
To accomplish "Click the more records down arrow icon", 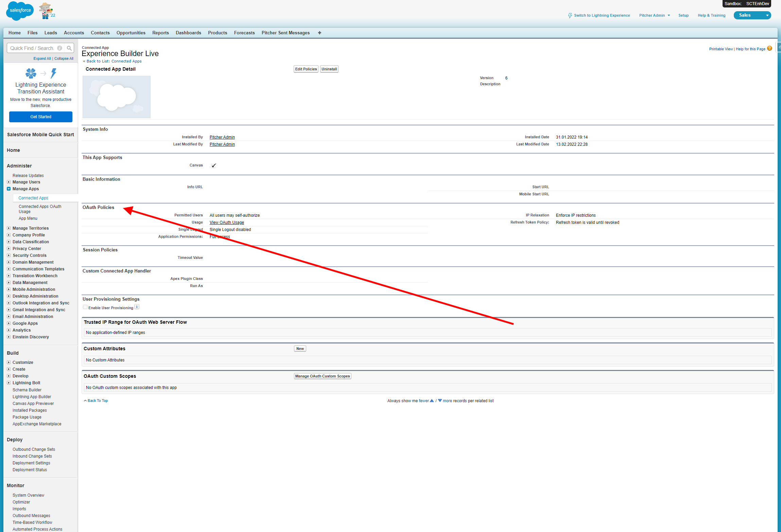I will pos(440,401).
